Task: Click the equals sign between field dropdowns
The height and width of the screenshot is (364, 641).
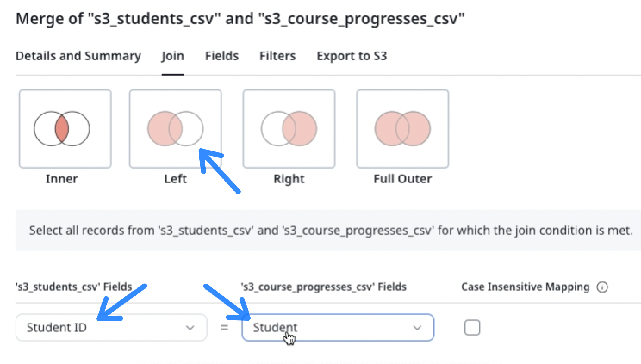Action: click(x=224, y=328)
